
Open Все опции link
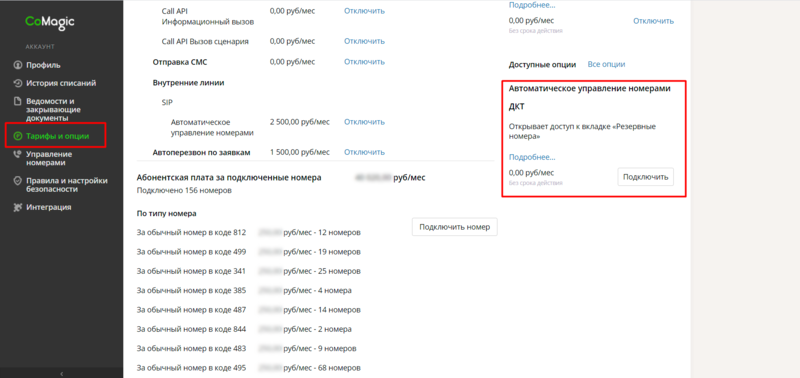606,64
